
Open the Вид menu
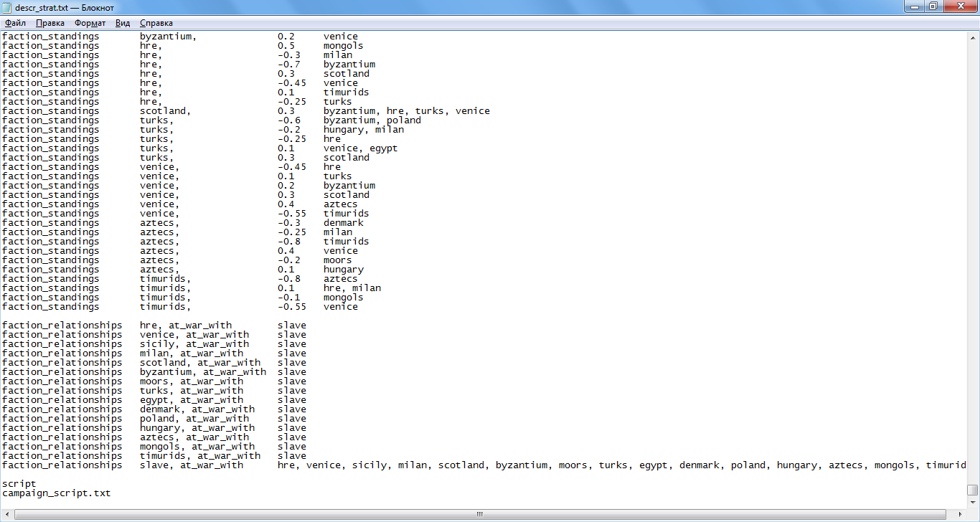(123, 23)
